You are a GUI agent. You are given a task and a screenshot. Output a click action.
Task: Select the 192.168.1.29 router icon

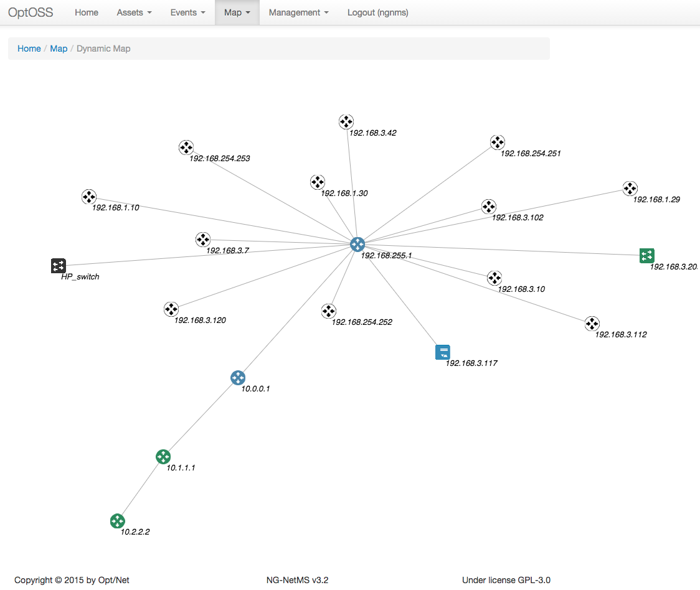pos(630,189)
